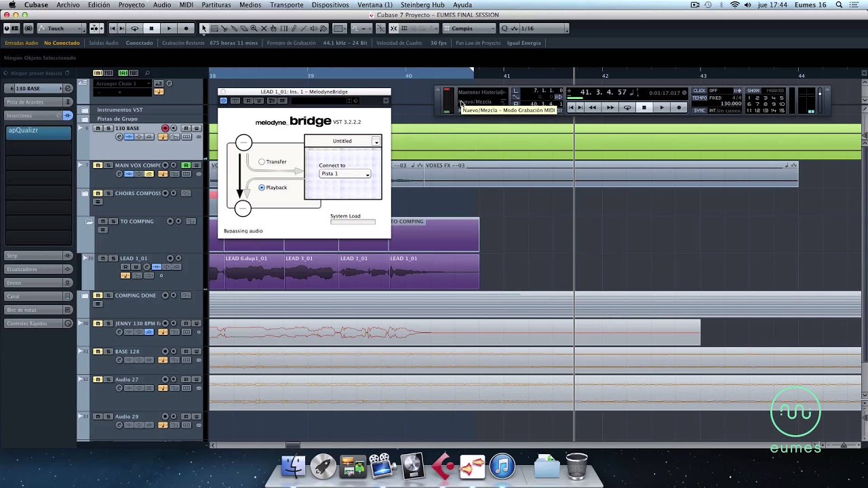The image size is (868, 488).
Task: Open the Dispositivos menu
Action: pyautogui.click(x=330, y=5)
